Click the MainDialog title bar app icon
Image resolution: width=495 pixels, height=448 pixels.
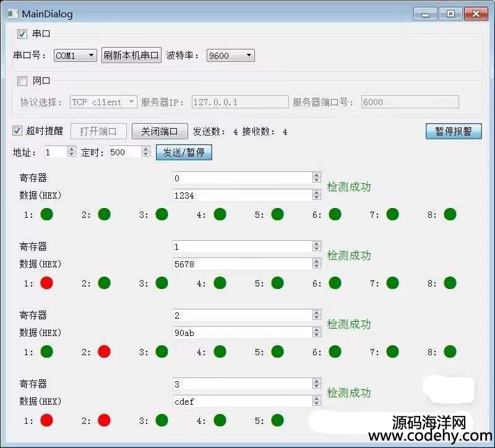[x=12, y=14]
